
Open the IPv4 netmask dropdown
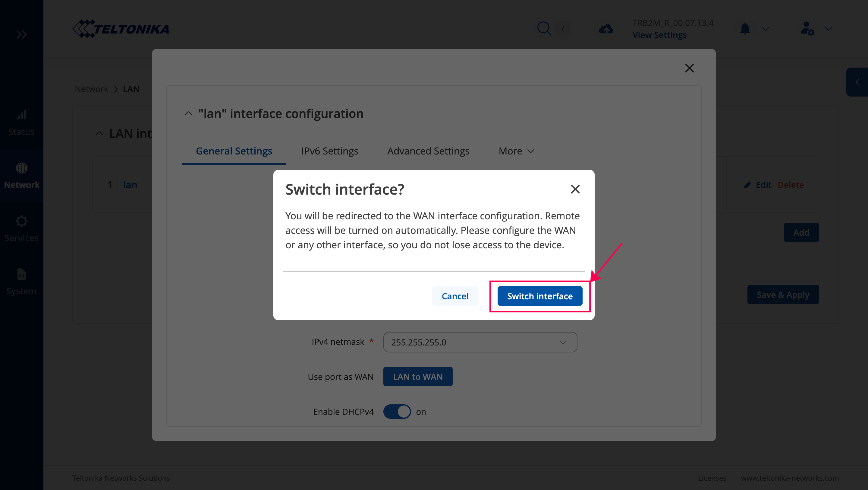[480, 342]
